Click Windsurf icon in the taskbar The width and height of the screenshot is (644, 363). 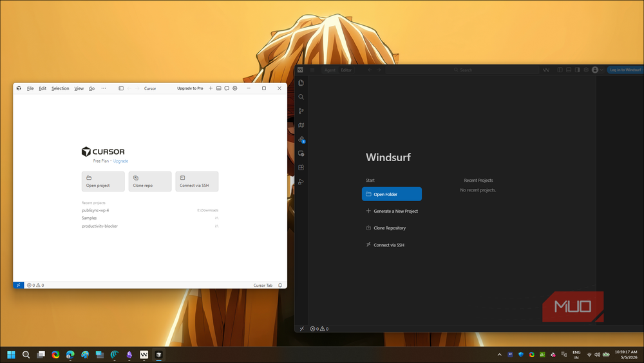click(144, 355)
